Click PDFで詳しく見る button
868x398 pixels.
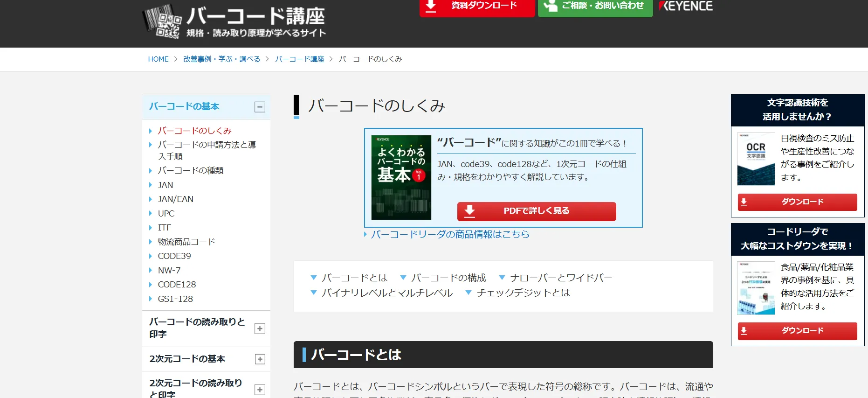click(x=537, y=211)
